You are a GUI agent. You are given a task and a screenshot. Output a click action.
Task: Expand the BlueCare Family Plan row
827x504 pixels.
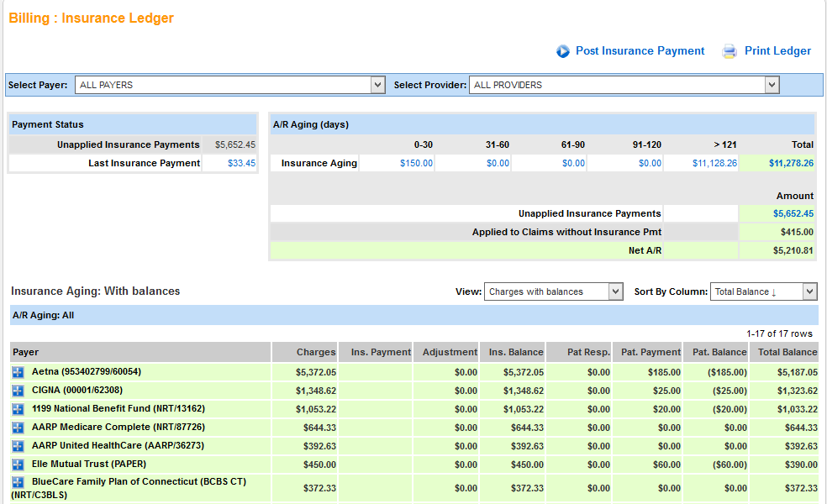pyautogui.click(x=18, y=483)
